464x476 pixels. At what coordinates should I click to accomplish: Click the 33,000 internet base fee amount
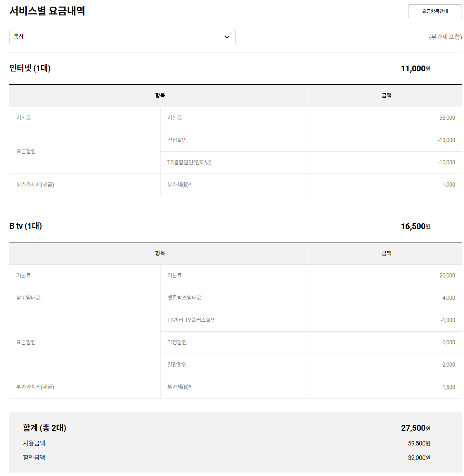[x=447, y=118]
